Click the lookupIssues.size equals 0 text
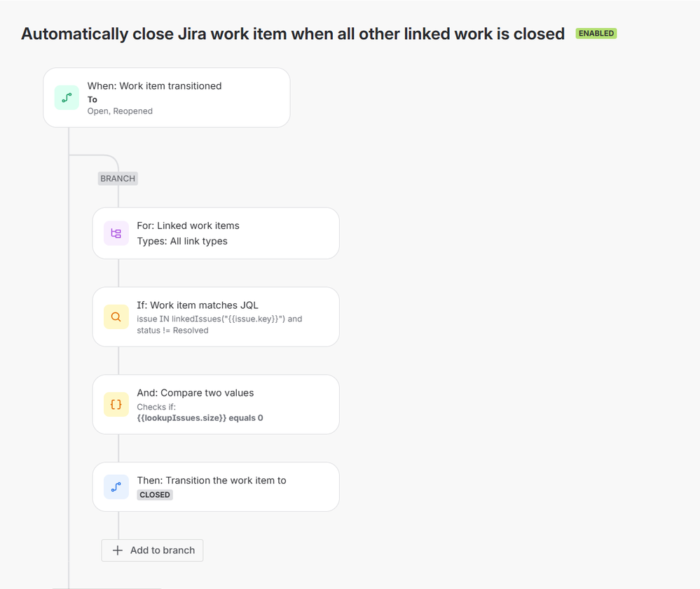The image size is (700, 589). [x=200, y=418]
